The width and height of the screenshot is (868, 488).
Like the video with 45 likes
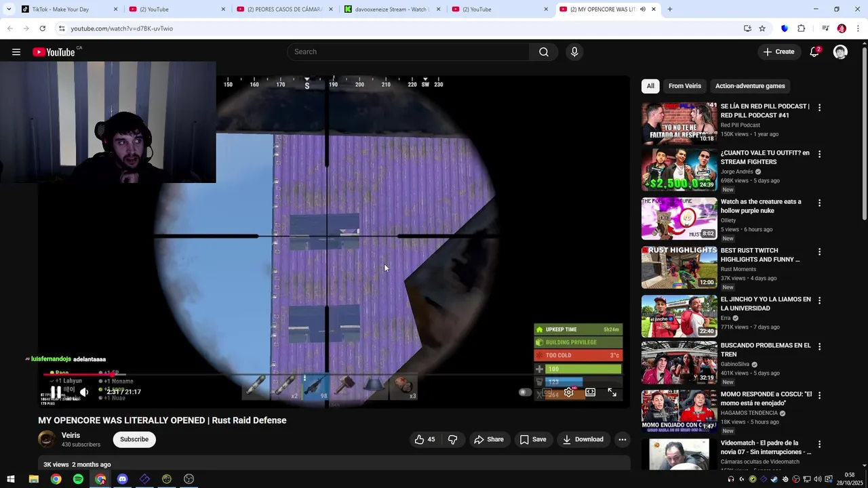[425, 439]
